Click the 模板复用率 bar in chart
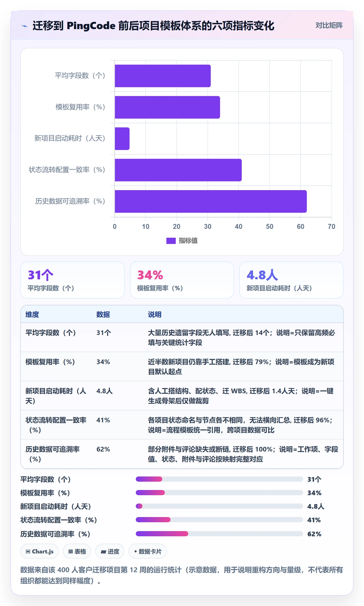 [x=167, y=107]
